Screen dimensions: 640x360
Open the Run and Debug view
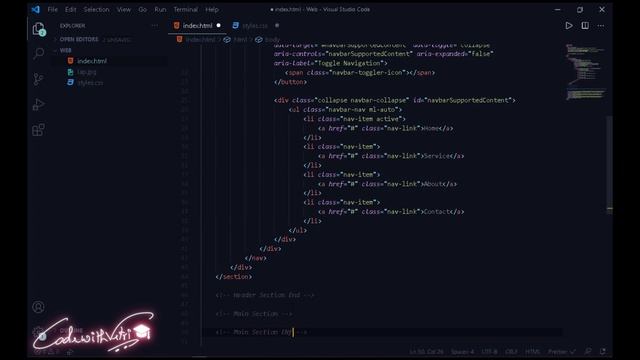(38, 104)
